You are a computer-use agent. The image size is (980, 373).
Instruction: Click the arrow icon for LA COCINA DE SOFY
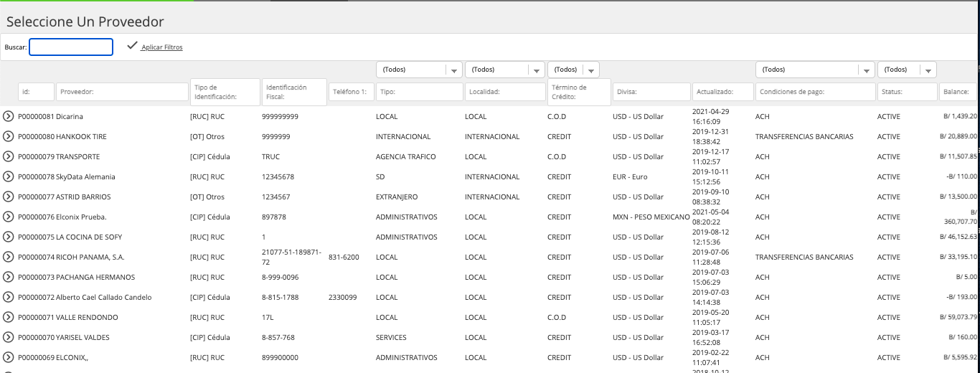8,237
